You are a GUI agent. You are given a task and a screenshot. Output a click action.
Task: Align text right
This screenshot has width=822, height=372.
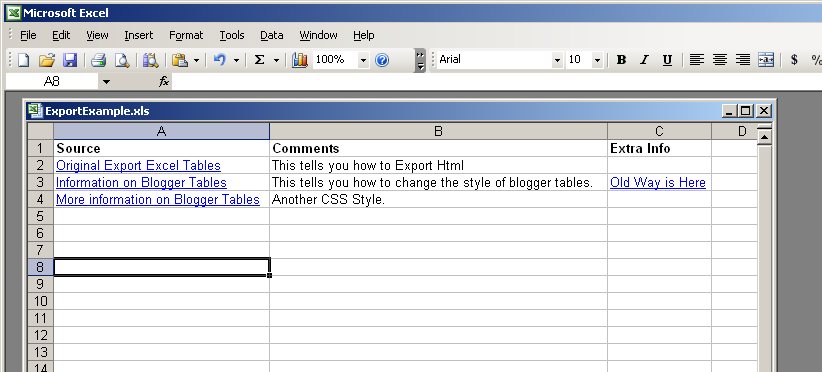pyautogui.click(x=743, y=60)
